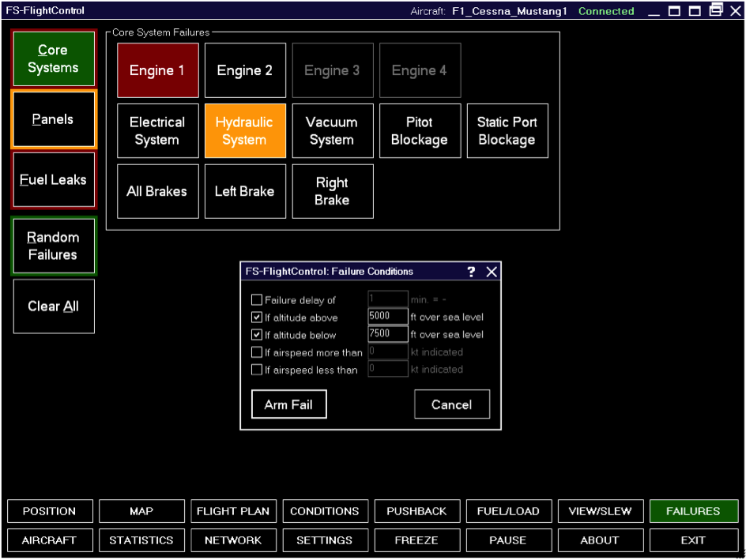Screen dimensions: 746x560
Task: Open the MAP screen
Action: click(x=141, y=511)
